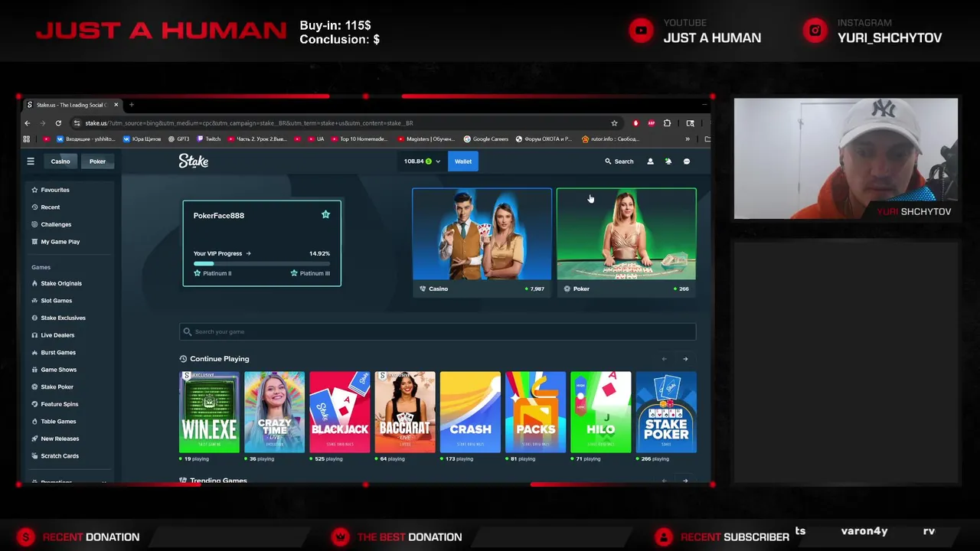Close the Stake.us browser tab
The image size is (980, 551).
click(x=116, y=105)
